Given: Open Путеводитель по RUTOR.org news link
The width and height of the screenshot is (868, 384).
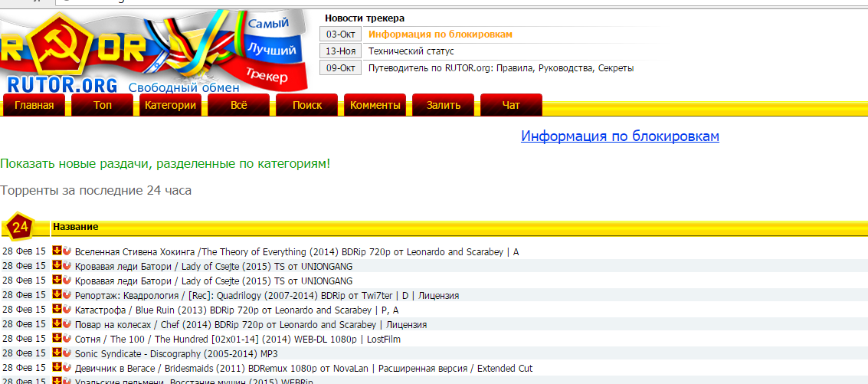Looking at the screenshot, I should point(502,68).
